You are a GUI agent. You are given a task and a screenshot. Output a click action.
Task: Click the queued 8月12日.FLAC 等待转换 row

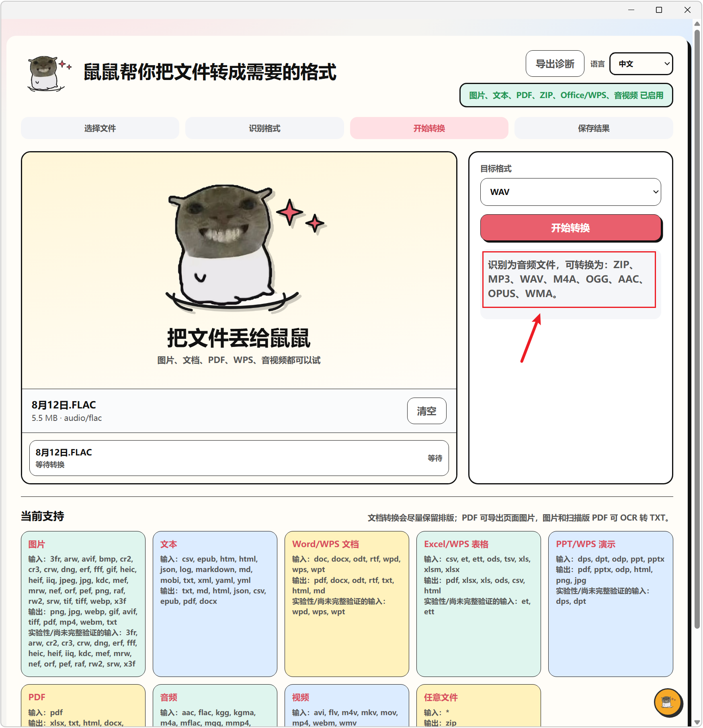click(x=239, y=458)
